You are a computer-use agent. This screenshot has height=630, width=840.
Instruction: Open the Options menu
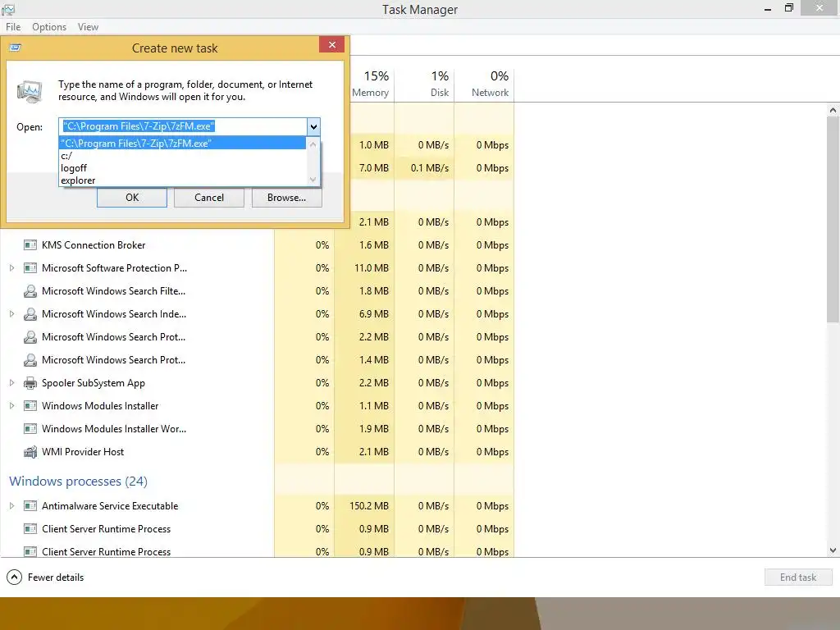coord(48,27)
